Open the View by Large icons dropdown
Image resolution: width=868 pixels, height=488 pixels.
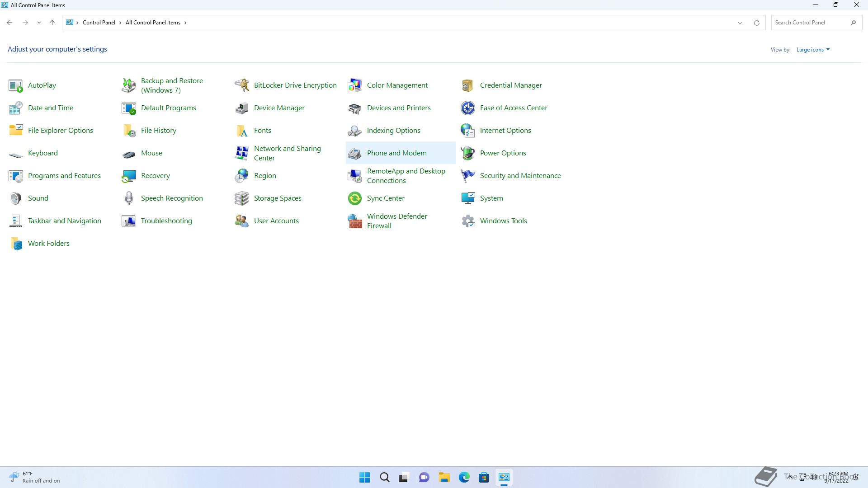813,50
